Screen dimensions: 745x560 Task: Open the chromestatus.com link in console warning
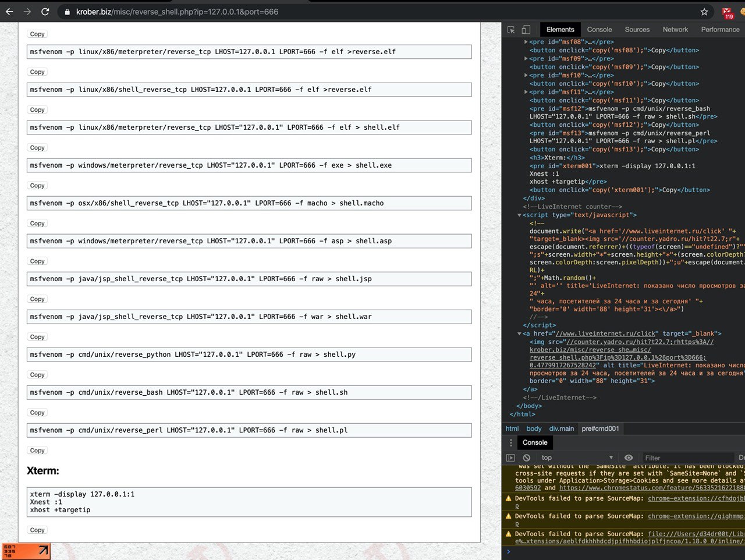pyautogui.click(x=652, y=488)
